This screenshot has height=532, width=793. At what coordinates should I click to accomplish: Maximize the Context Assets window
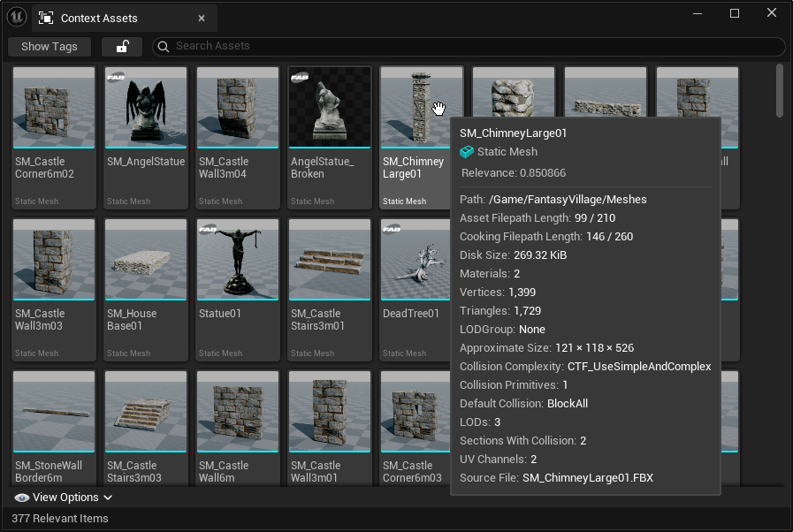[734, 13]
